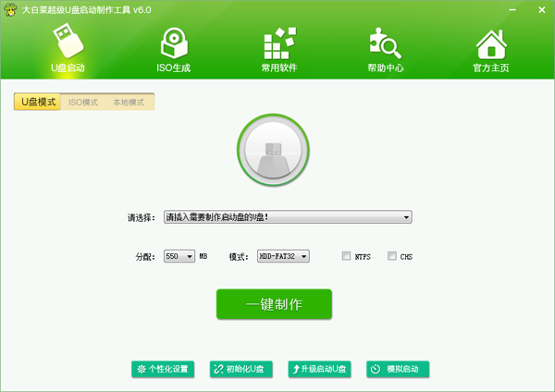This screenshot has width=555, height=392.
Task: Expand the 请选择 USB drive dropdown
Action: (x=288, y=217)
